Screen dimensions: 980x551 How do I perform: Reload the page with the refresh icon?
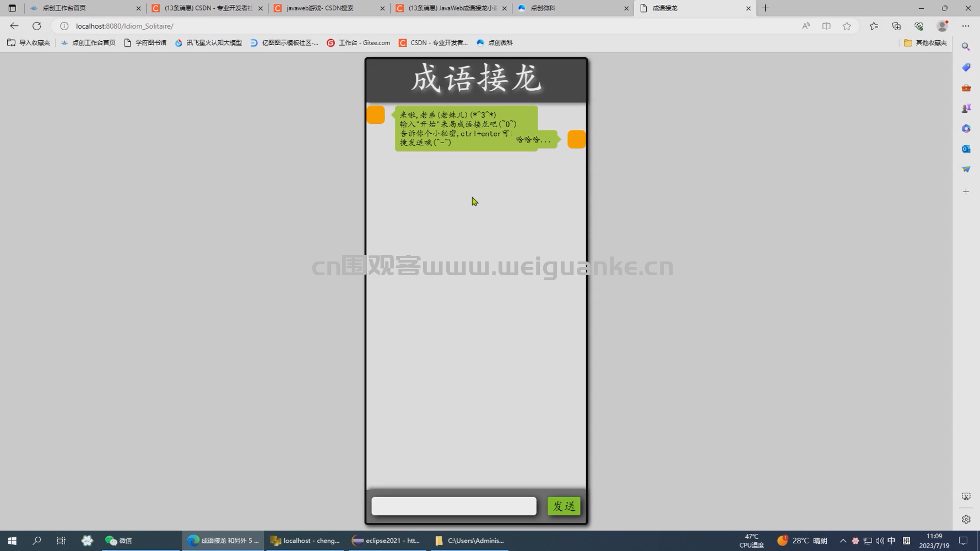pyautogui.click(x=37, y=26)
